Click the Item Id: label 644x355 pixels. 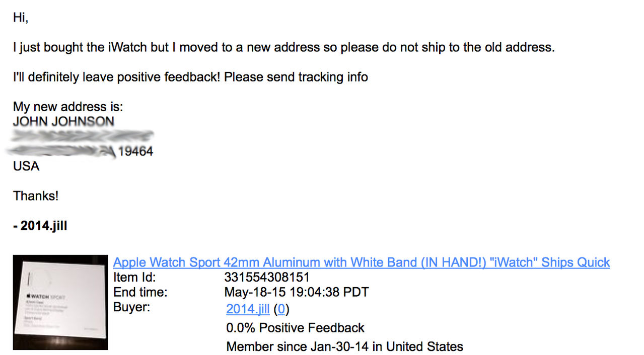tap(134, 277)
